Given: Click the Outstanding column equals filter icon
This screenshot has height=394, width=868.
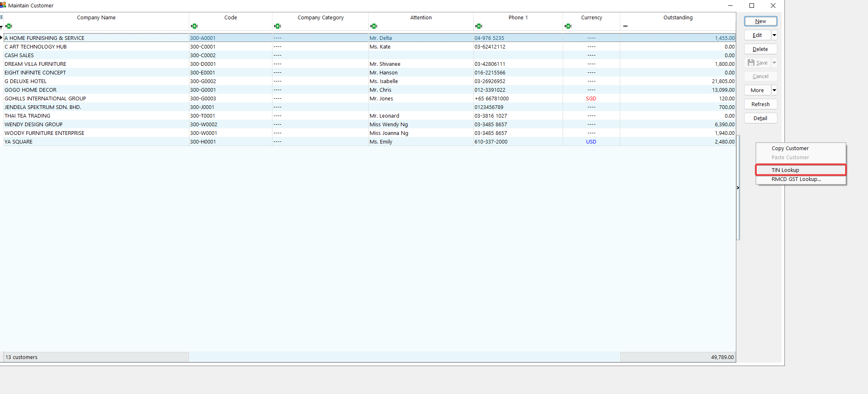Looking at the screenshot, I should click(625, 26).
